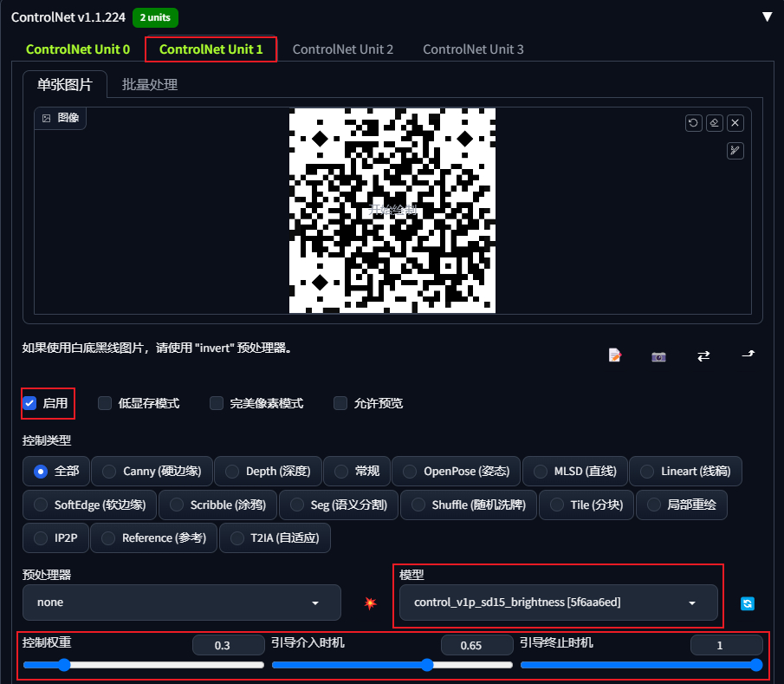The width and height of the screenshot is (784, 684).
Task: Click the eraser icon on image canvas
Action: [x=715, y=123]
